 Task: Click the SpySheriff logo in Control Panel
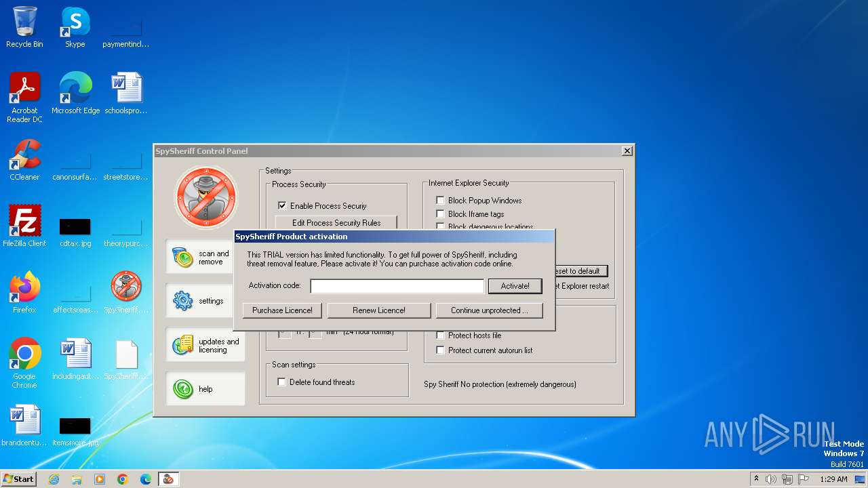click(x=206, y=197)
